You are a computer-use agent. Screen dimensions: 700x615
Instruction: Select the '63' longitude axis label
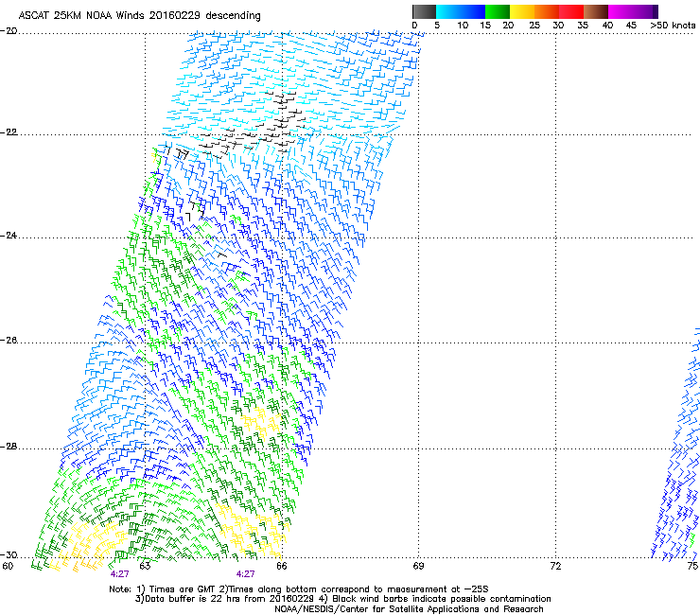pos(145,567)
